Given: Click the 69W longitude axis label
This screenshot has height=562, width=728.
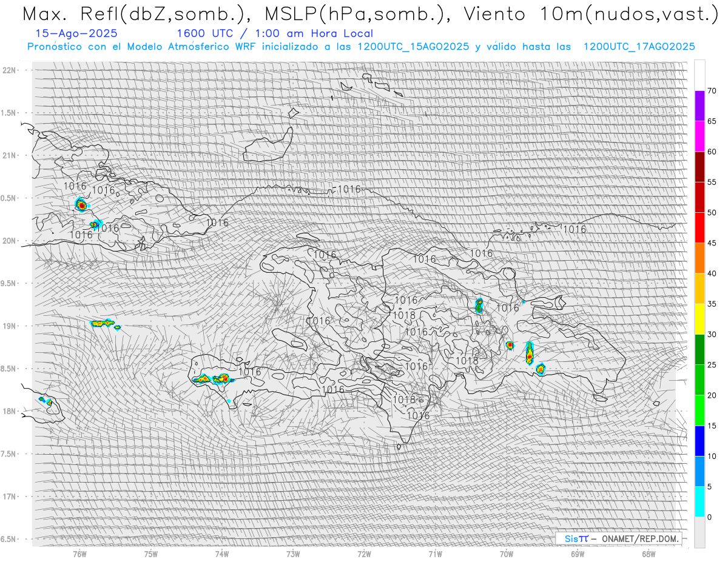Looking at the screenshot, I should [x=578, y=554].
